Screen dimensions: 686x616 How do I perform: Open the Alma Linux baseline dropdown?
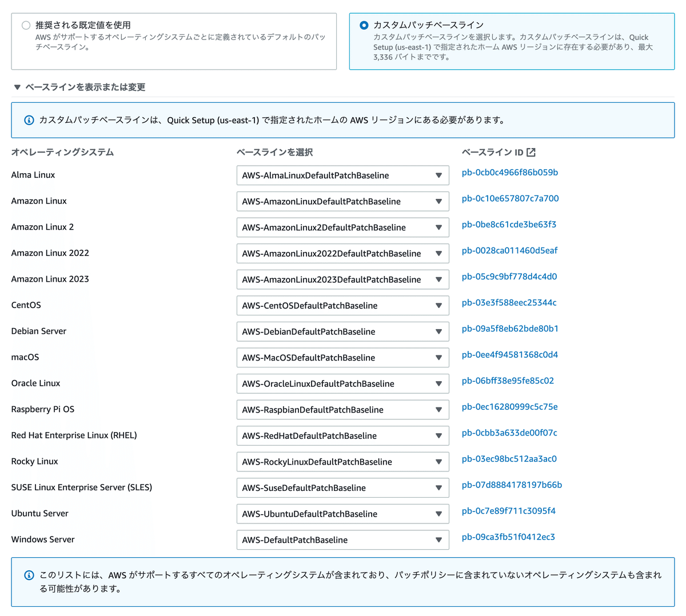pyautogui.click(x=342, y=175)
